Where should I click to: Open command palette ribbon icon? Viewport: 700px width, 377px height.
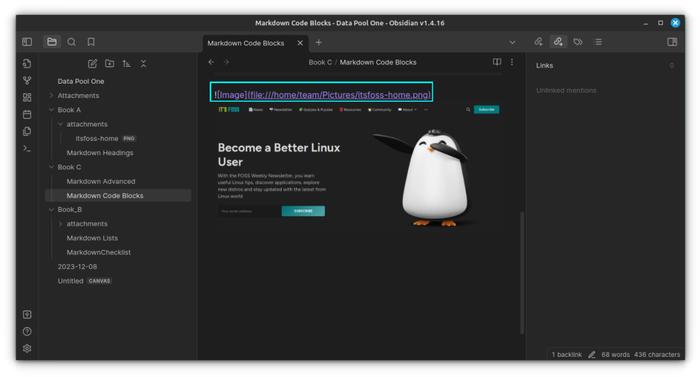pos(27,148)
